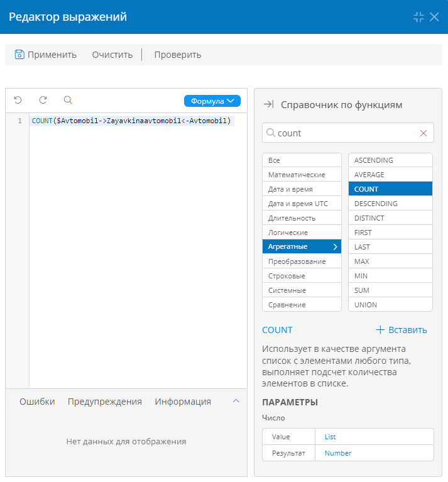Click the COUNT heading link

277,330
